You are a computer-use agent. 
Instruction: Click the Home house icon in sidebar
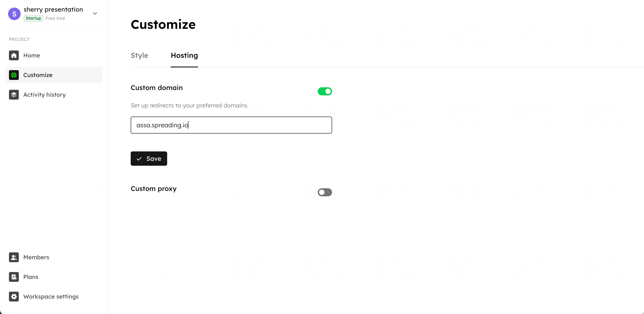point(14,55)
